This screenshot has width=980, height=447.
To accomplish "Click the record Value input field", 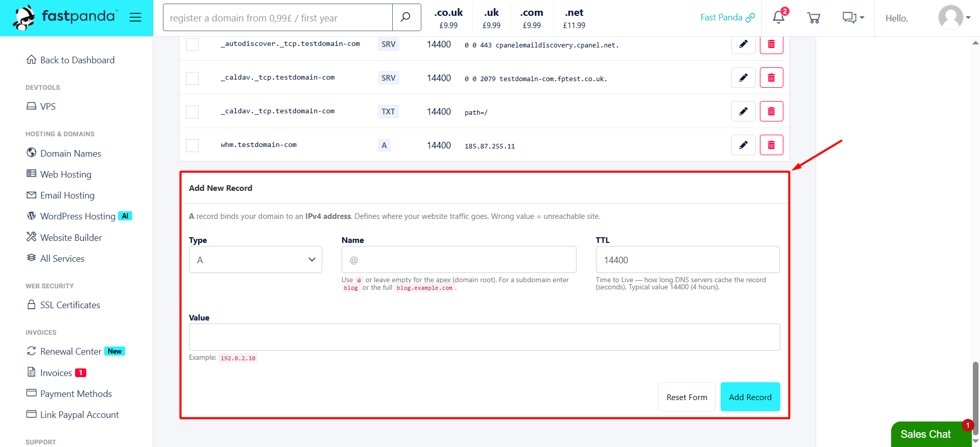I will pos(485,337).
